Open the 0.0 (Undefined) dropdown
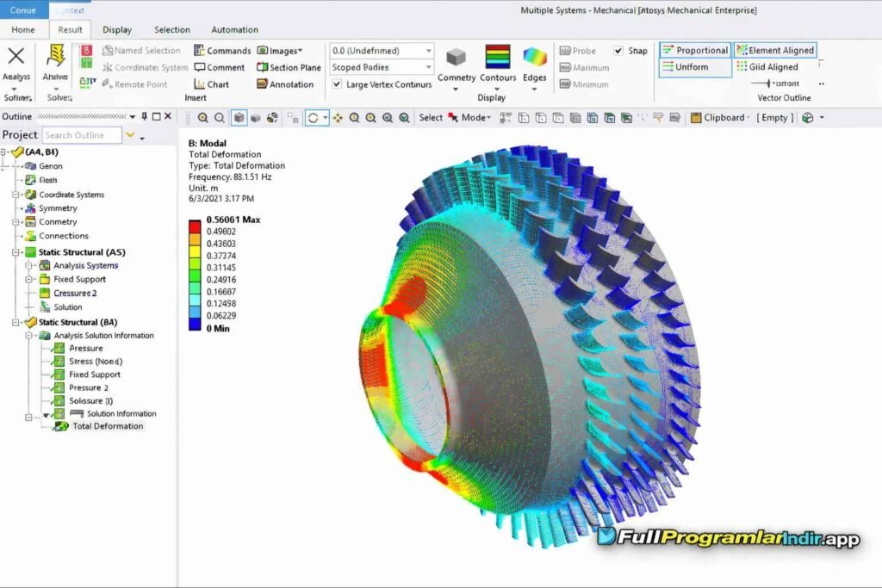The height and width of the screenshot is (588, 882). pyautogui.click(x=379, y=50)
